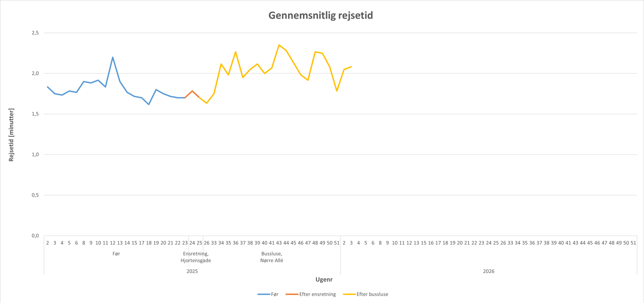Viewport: 644px width, 303px height.
Task: Click the orange Efter ensretning legend swatch
Action: point(292,294)
